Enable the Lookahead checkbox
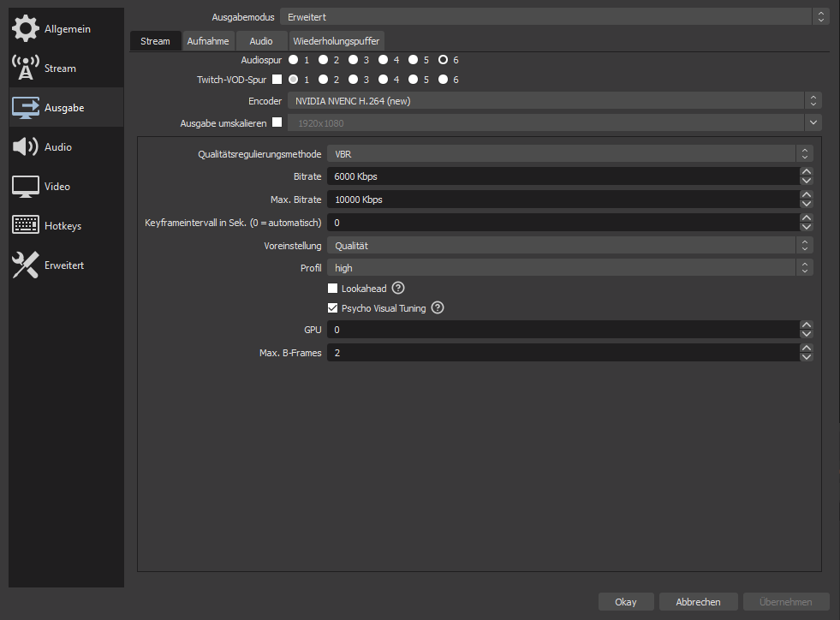 (333, 289)
